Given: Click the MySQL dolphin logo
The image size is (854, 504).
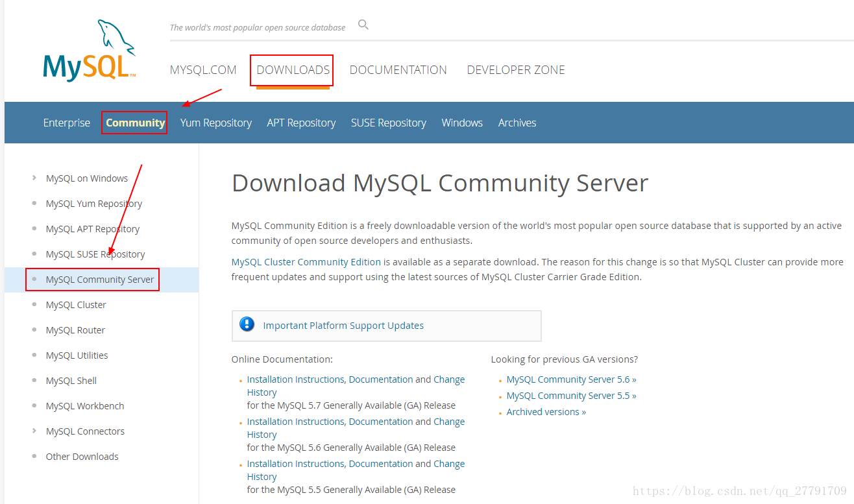Looking at the screenshot, I should (x=90, y=51).
